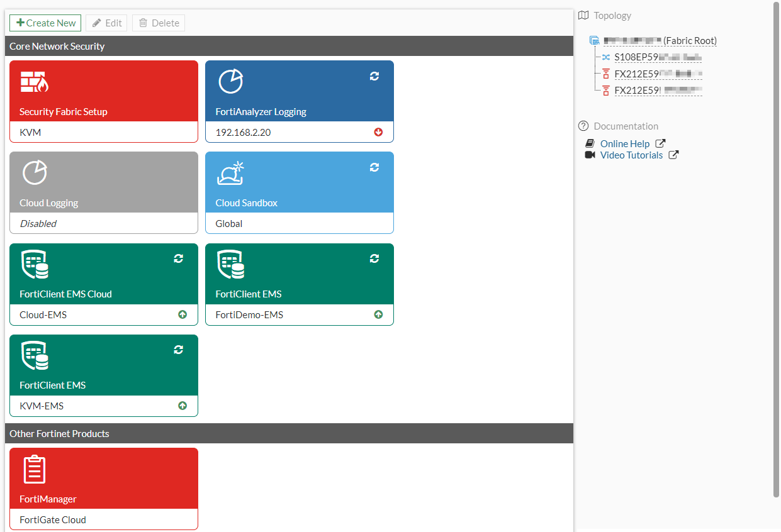Refresh the FortiClient EMS Cloud connector
Screen dimensions: 781x532
(178, 258)
